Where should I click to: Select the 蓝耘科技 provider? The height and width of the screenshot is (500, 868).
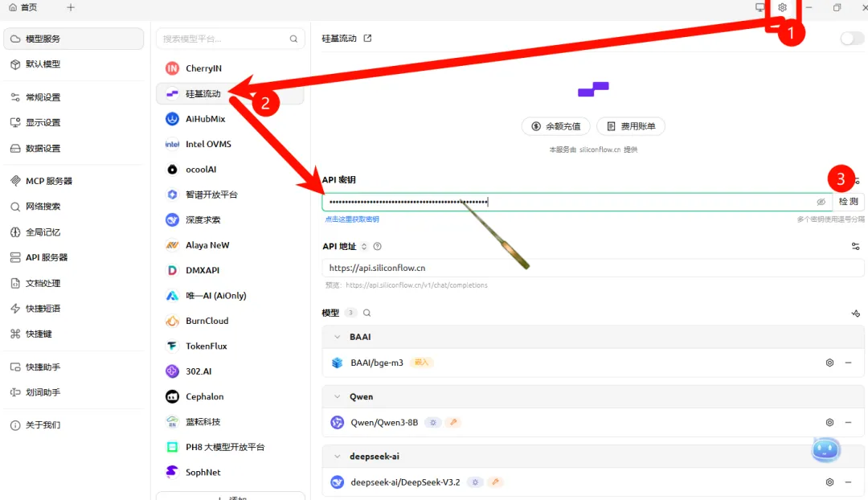[x=231, y=422]
